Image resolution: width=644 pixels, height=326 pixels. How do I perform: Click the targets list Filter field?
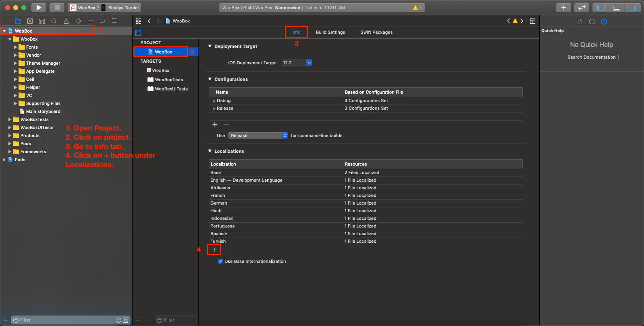pos(175,320)
